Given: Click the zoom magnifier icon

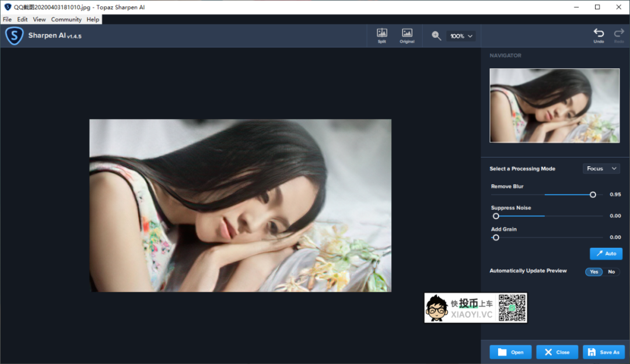Looking at the screenshot, I should pos(436,36).
